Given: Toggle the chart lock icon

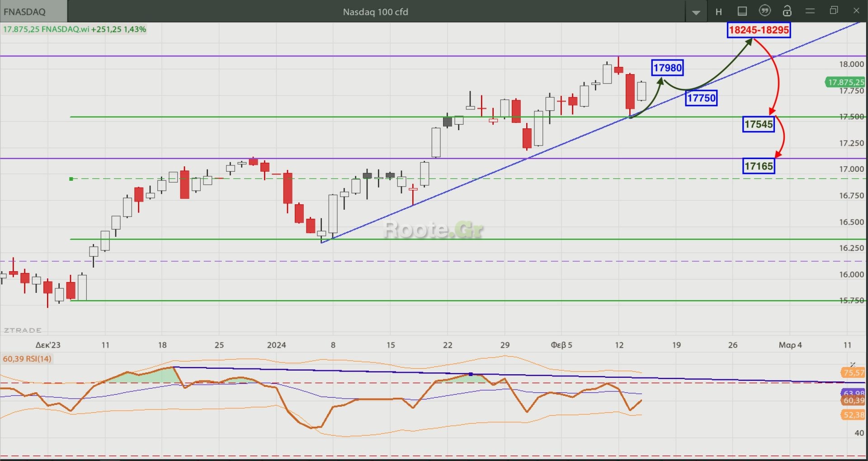Looking at the screenshot, I should point(787,11).
